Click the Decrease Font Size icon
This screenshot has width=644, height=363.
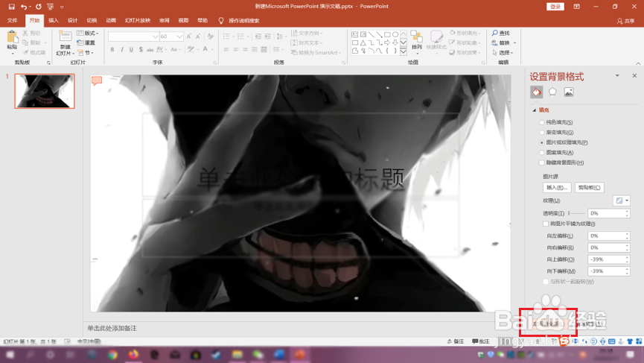click(198, 37)
